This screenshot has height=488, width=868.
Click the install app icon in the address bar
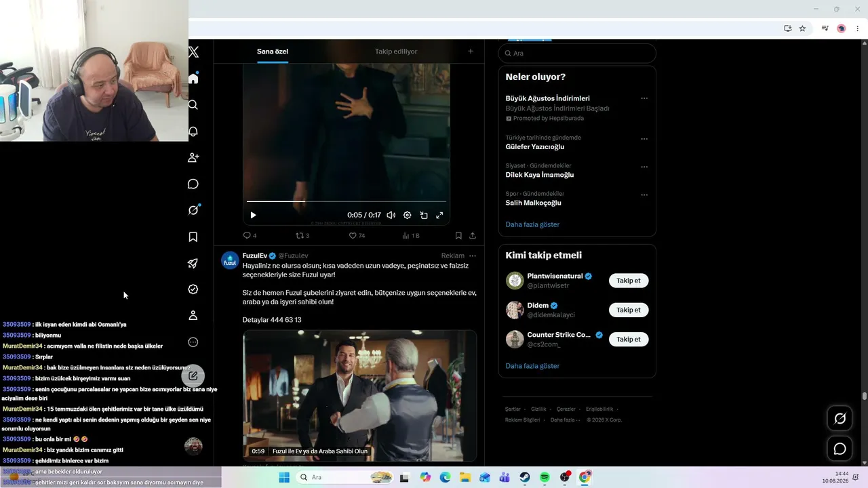[787, 28]
